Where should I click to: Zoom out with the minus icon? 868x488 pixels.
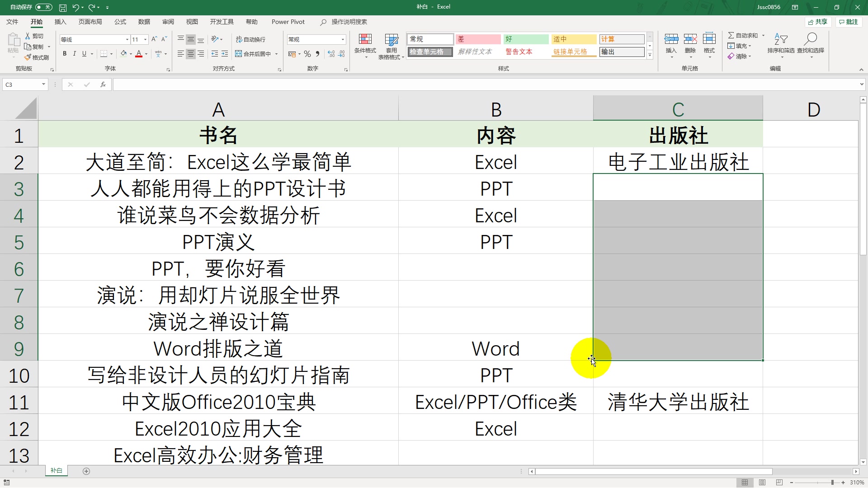pos(792,483)
